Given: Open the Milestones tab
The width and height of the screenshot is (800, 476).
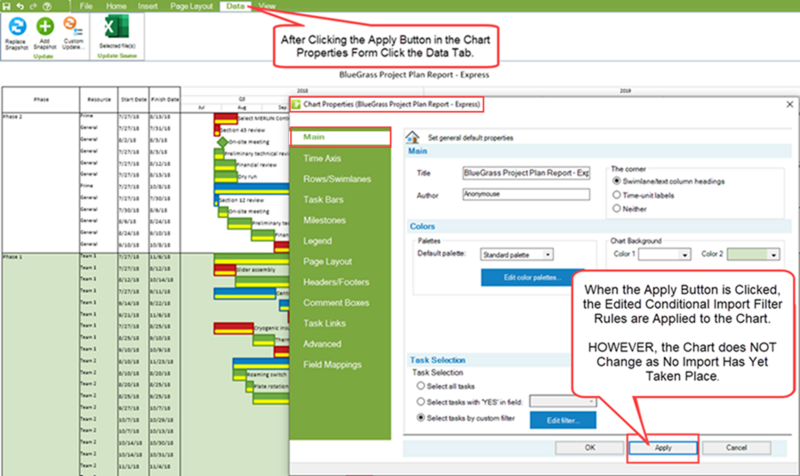Looking at the screenshot, I should point(324,220).
